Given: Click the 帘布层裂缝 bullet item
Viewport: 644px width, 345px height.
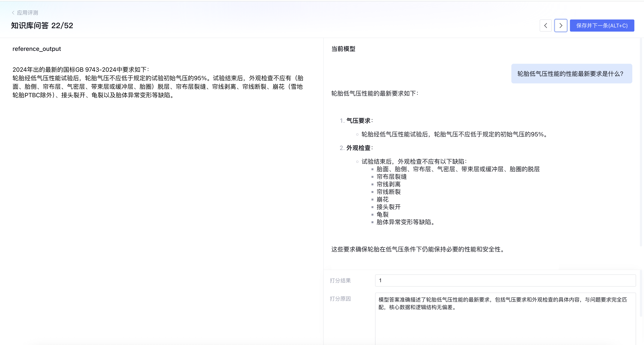Looking at the screenshot, I should 392,177.
